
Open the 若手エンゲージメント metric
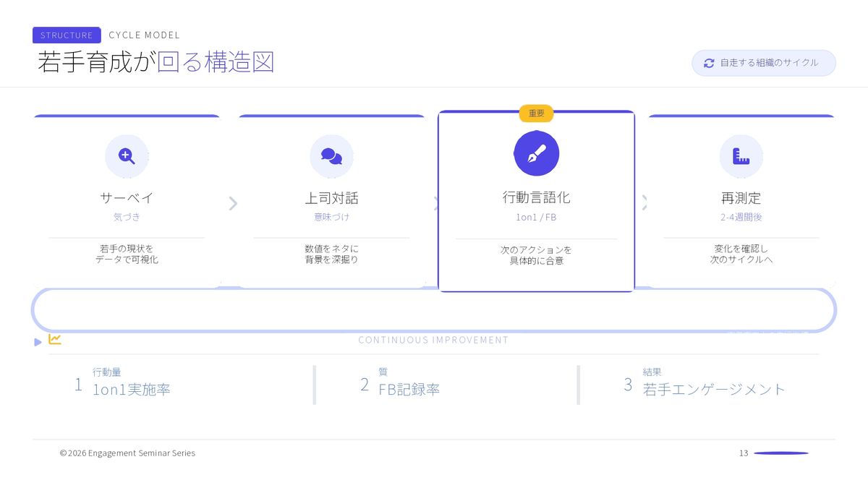pyautogui.click(x=713, y=390)
